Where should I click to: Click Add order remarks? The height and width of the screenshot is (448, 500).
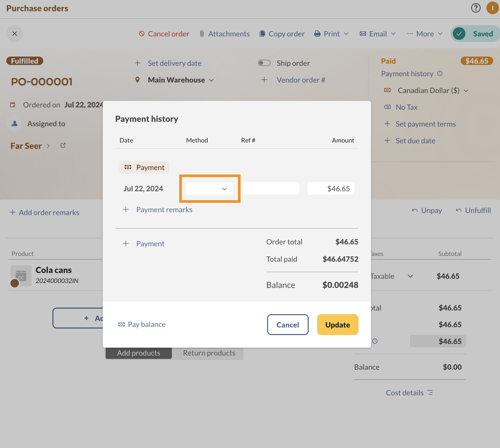click(45, 212)
